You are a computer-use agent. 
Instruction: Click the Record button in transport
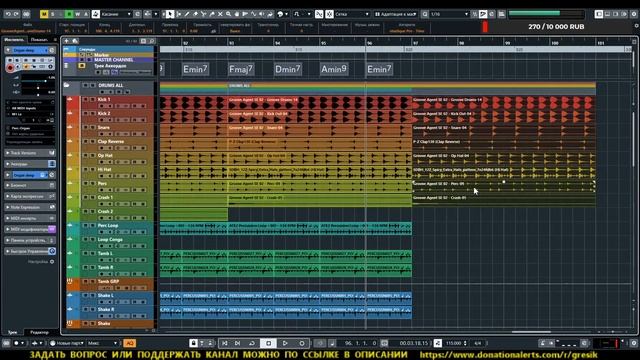click(302, 343)
